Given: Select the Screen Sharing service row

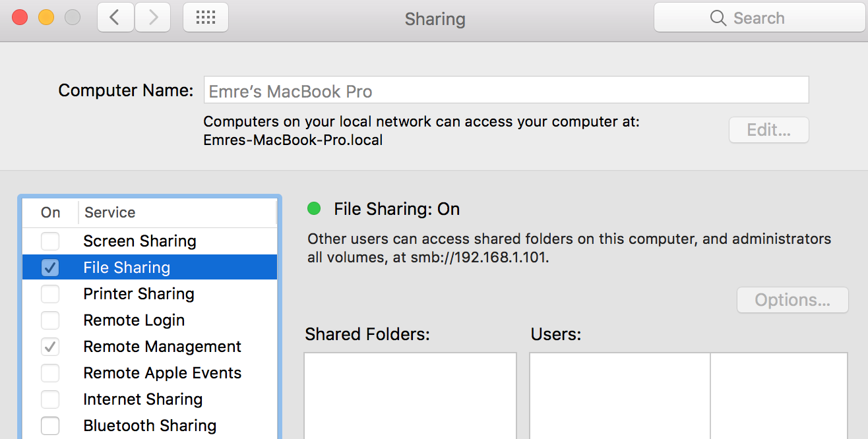Looking at the screenshot, I should [150, 241].
